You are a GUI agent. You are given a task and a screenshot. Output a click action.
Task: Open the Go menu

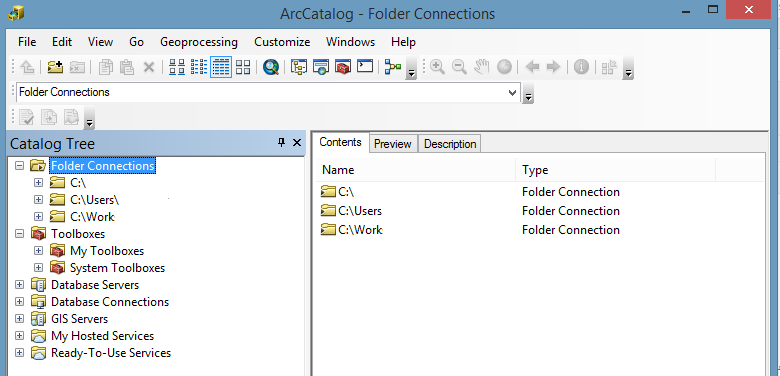coord(136,42)
